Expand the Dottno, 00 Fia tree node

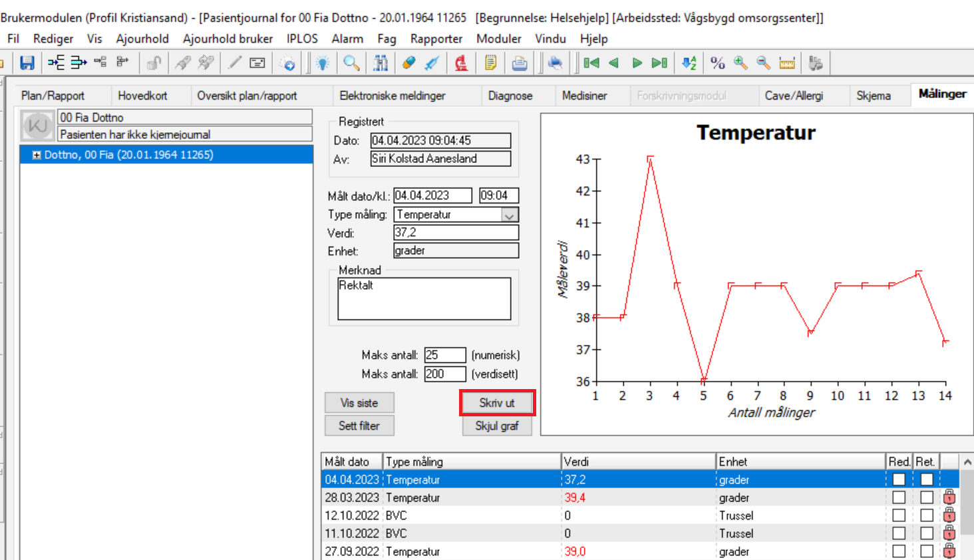pyautogui.click(x=37, y=155)
